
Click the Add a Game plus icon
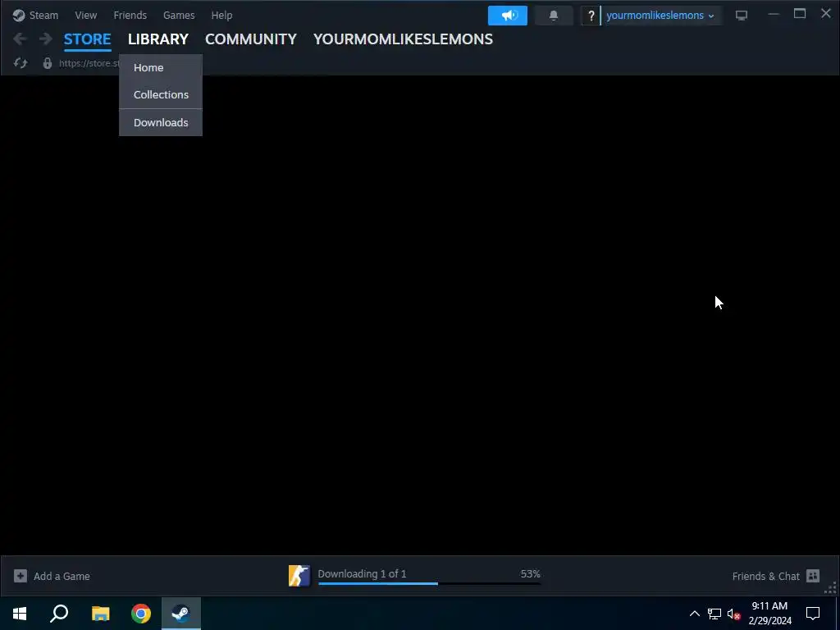click(x=21, y=576)
